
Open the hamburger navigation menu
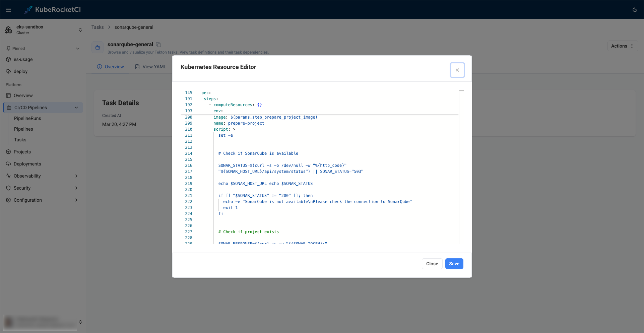pos(8,10)
